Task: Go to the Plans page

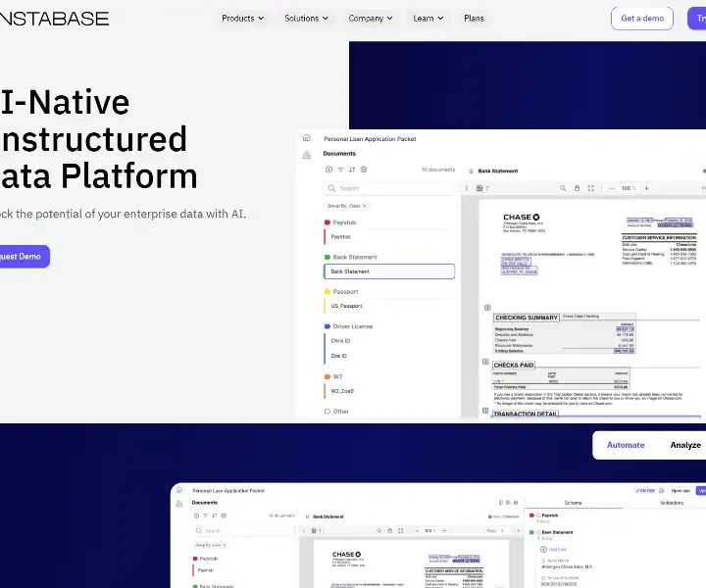Action: [474, 19]
